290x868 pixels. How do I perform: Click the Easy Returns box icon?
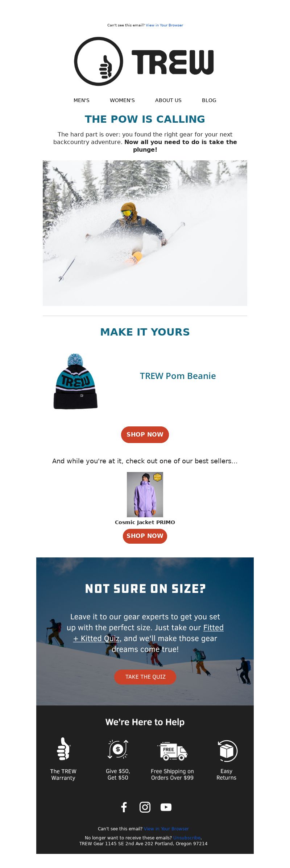[x=227, y=751]
